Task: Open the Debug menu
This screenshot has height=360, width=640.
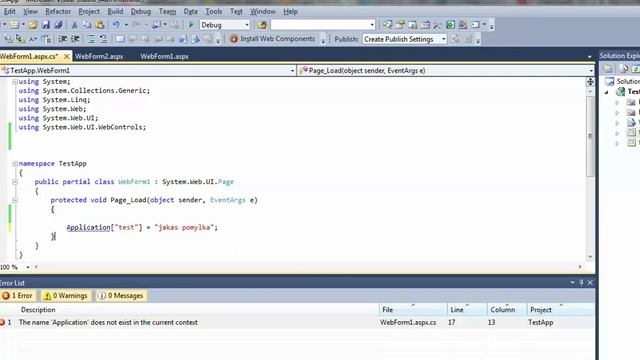Action: [141, 11]
